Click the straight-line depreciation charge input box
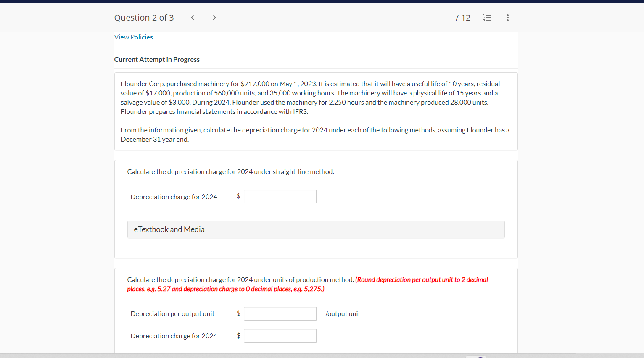The height and width of the screenshot is (358, 644). (x=280, y=196)
